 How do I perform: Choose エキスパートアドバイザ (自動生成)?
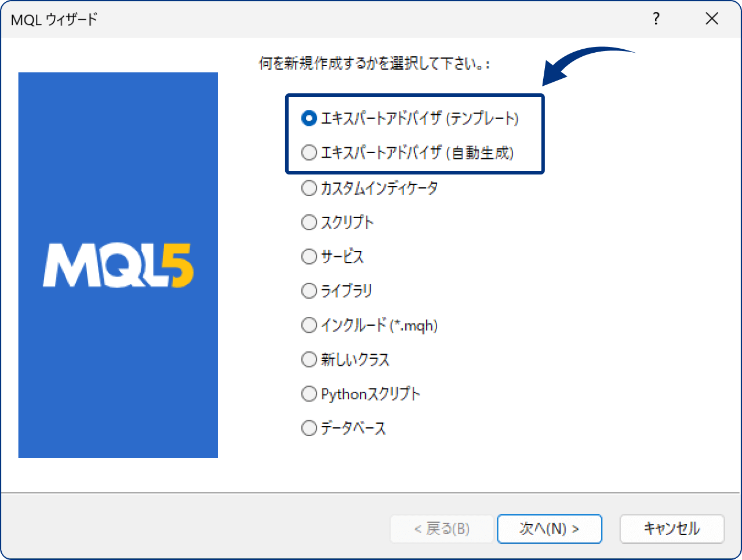[310, 152]
